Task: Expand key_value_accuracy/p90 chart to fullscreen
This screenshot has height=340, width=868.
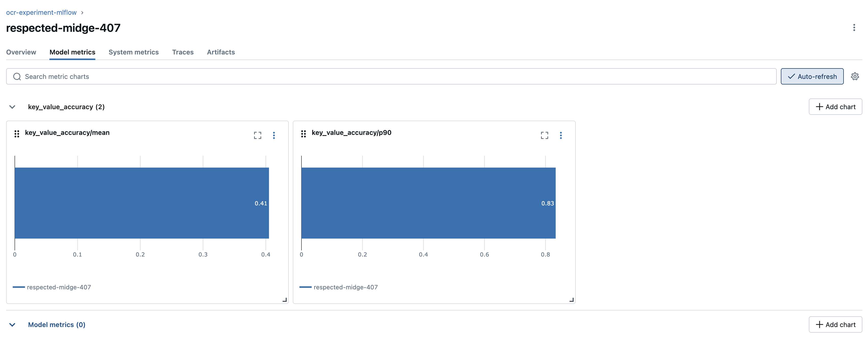Action: (x=545, y=135)
